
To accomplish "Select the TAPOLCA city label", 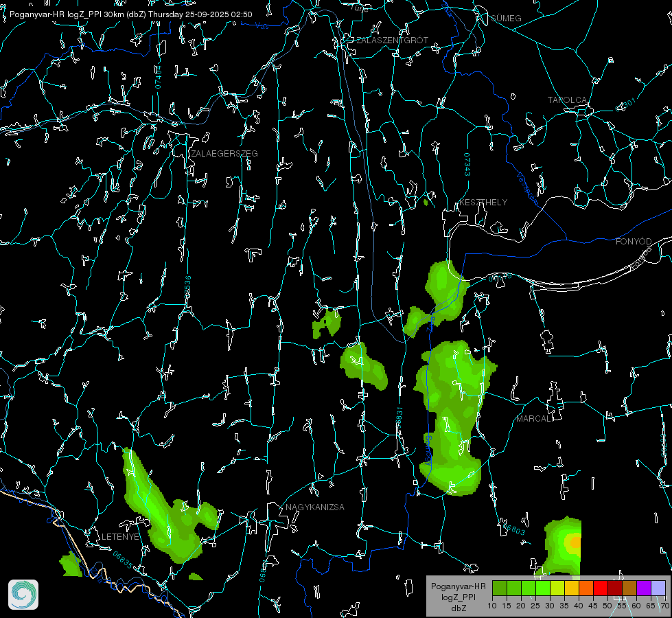I will pyautogui.click(x=567, y=100).
